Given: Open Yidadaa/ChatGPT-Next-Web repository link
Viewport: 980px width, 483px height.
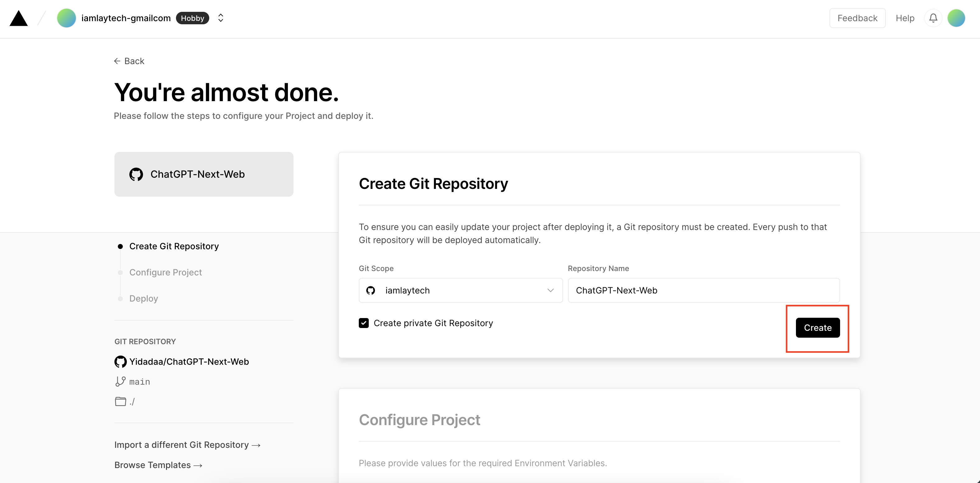Looking at the screenshot, I should 189,362.
